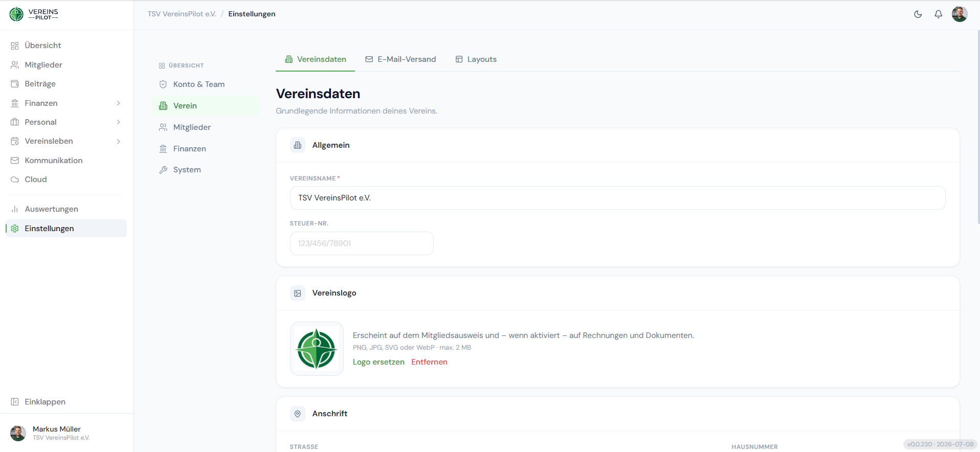
Task: Open notifications via the bell icon
Action: (939, 14)
